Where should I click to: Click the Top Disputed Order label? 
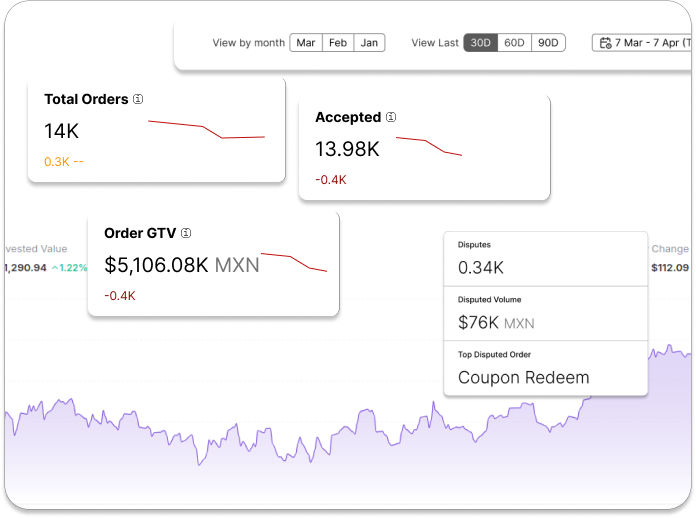click(494, 354)
